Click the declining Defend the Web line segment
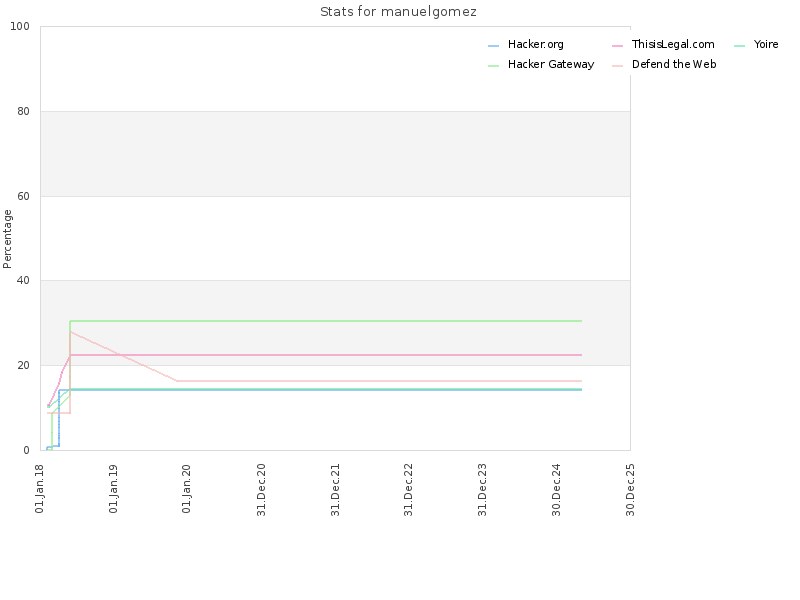Image resolution: width=800 pixels, height=600 pixels. tap(123, 356)
